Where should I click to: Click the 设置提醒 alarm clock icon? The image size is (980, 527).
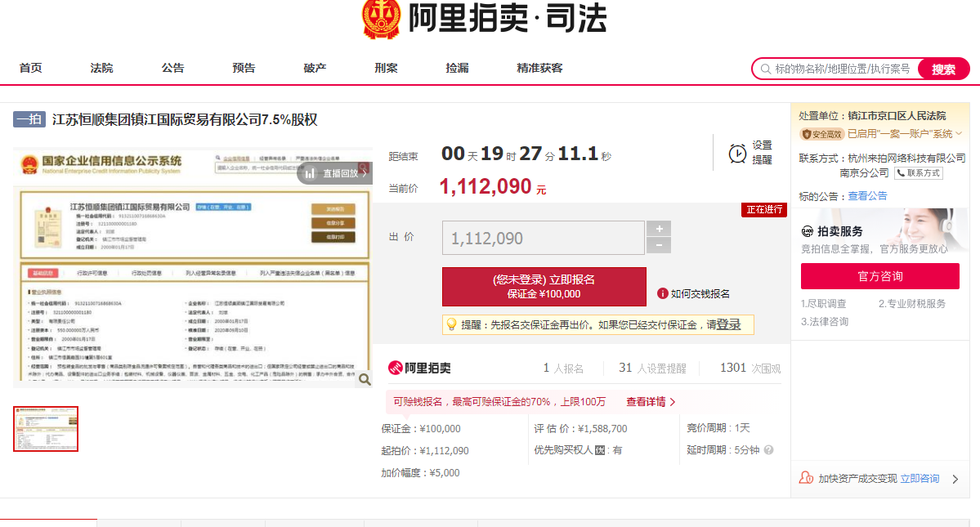(x=737, y=153)
